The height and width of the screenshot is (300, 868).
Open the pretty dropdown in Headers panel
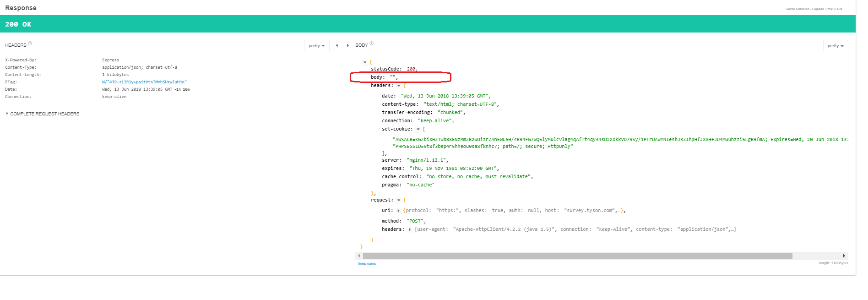(x=316, y=46)
